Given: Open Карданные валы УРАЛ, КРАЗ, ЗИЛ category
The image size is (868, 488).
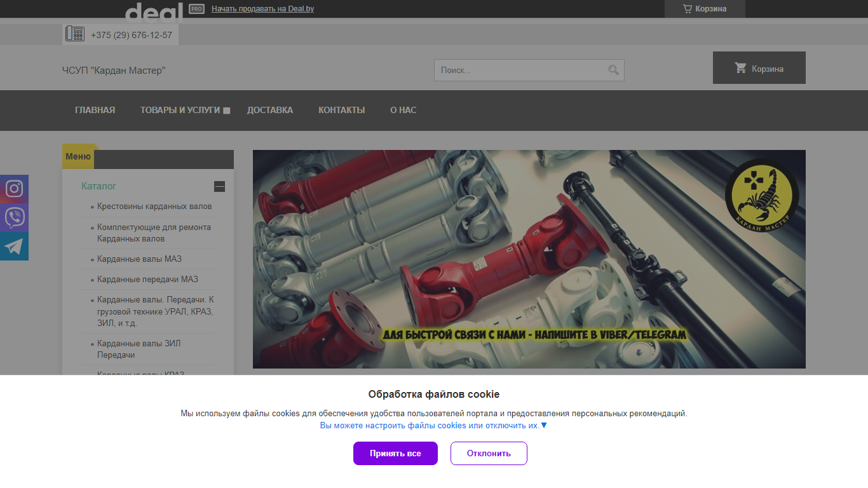Looking at the screenshot, I should (156, 311).
